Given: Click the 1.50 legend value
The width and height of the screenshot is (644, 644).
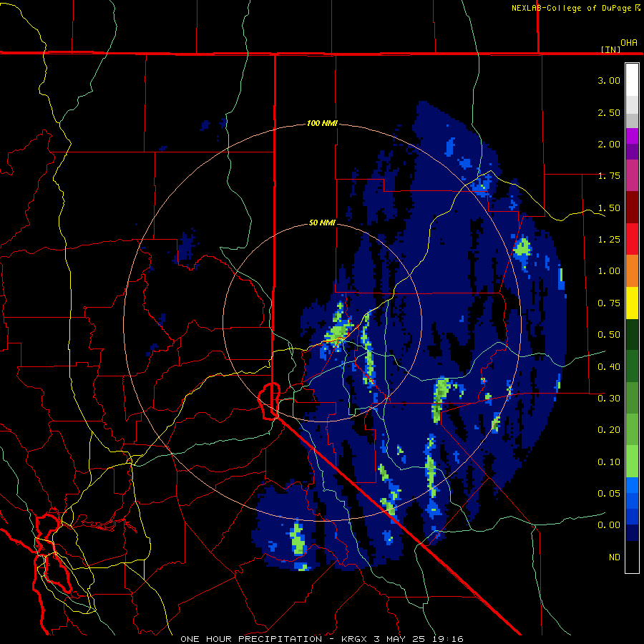Looking at the screenshot, I should (x=609, y=208).
